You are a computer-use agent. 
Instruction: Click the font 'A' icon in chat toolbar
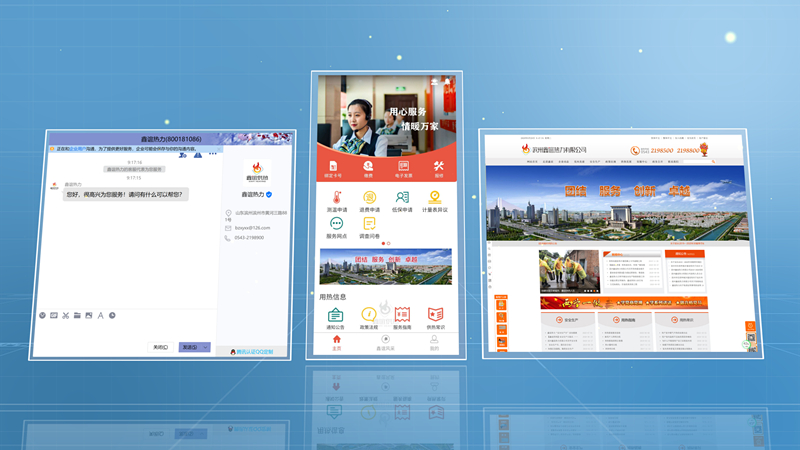point(100,315)
